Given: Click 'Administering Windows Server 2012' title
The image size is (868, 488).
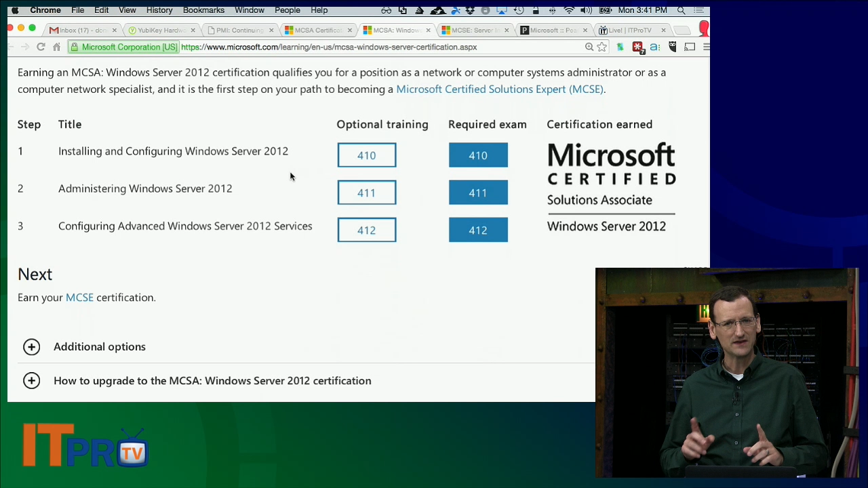Looking at the screenshot, I should [x=145, y=188].
